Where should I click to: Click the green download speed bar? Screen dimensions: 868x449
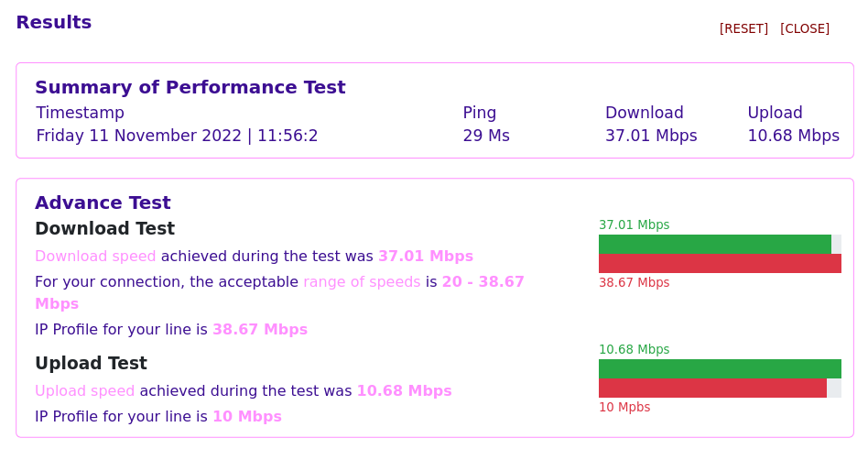[714, 245]
